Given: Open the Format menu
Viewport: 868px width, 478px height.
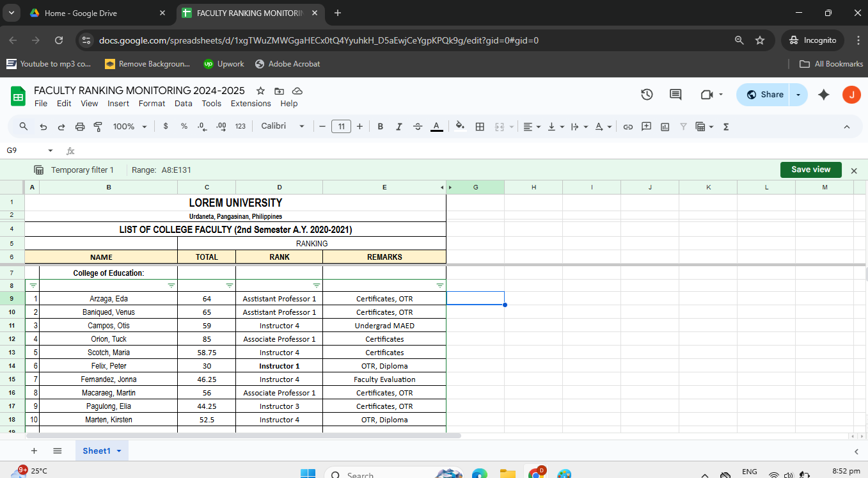Looking at the screenshot, I should tap(152, 104).
